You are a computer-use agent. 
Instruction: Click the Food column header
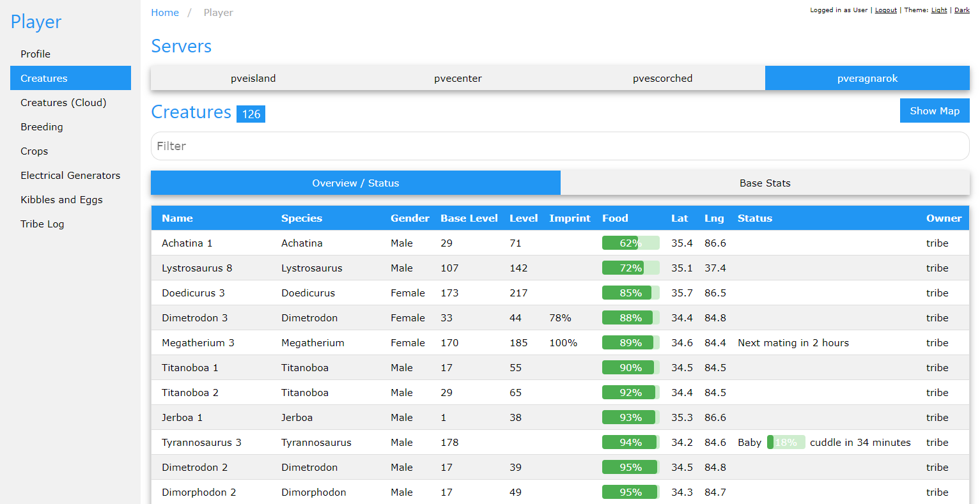coord(615,218)
